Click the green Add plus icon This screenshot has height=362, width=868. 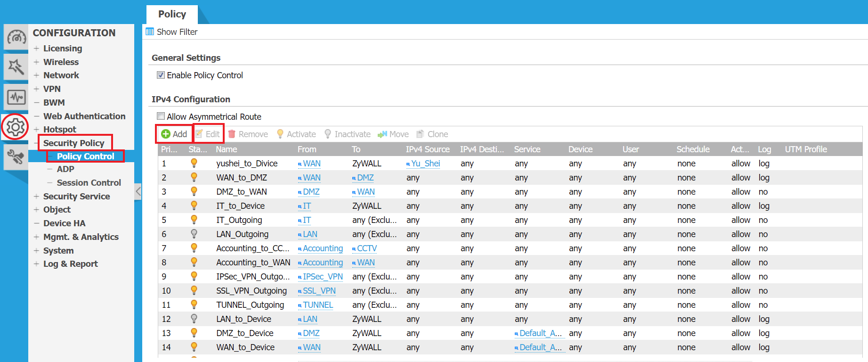point(166,134)
